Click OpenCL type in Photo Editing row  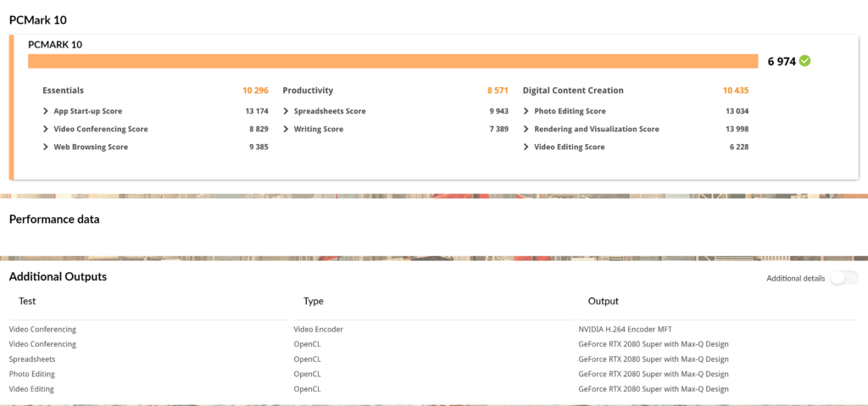pyautogui.click(x=307, y=374)
